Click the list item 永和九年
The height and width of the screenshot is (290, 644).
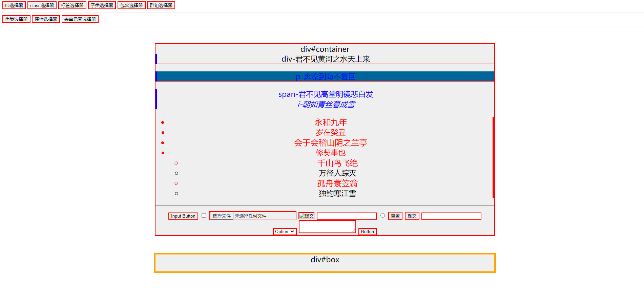[331, 122]
